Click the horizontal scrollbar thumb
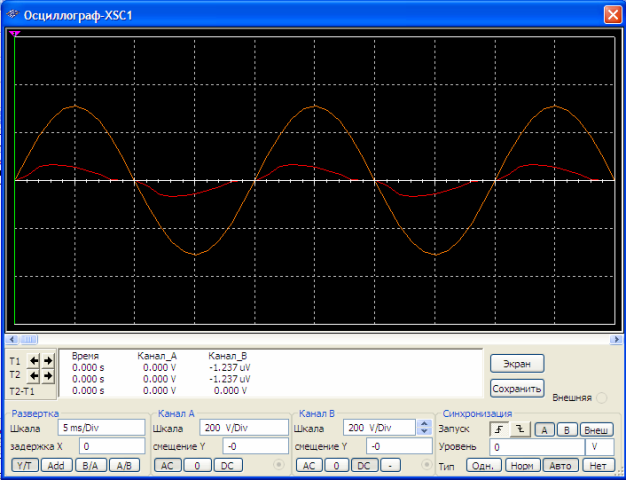Image resolution: width=626 pixels, height=480 pixels. [29, 339]
